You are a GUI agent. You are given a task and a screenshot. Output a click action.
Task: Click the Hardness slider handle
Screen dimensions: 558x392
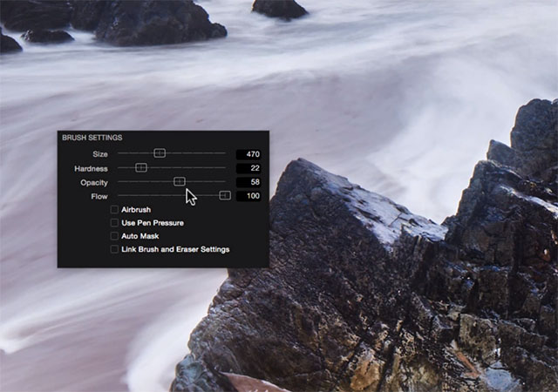tap(141, 167)
